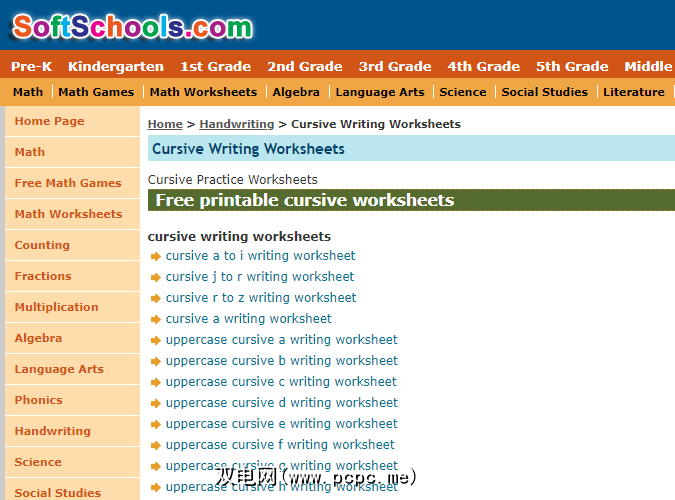Open Math Worksheets in the subject bar
The width and height of the screenshot is (675, 500).
point(203,92)
